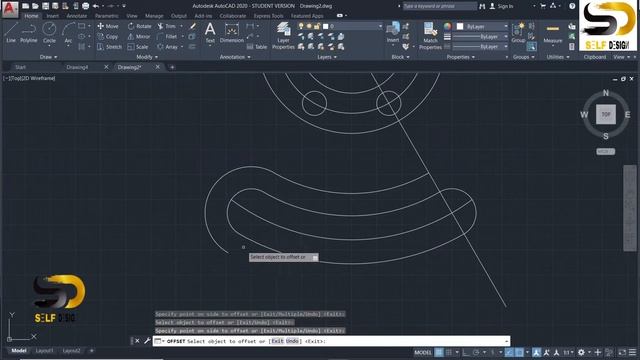This screenshot has height=360, width=640.
Task: Toggle 2D object snap in status bar
Action: tap(519, 352)
